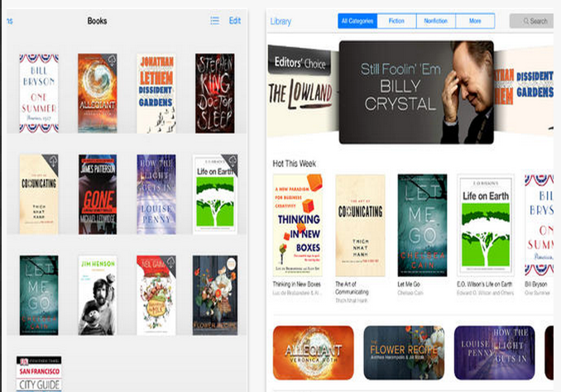The image size is (561, 392).
Task: Open Life on Earth on the shelf
Action: click(215, 194)
